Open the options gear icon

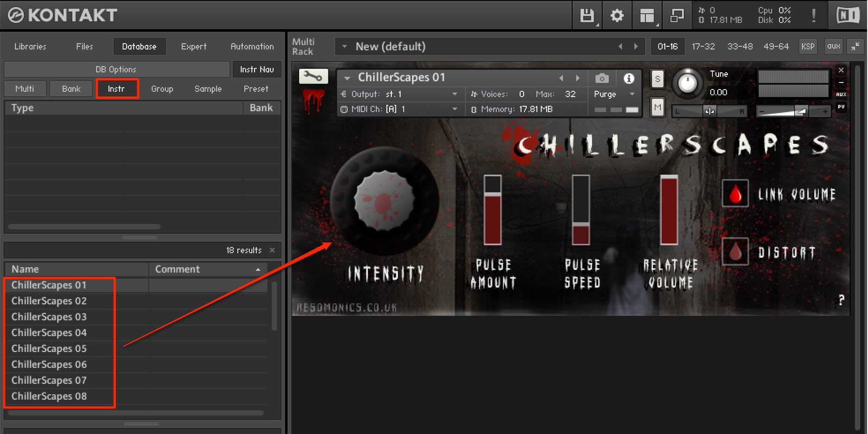click(617, 16)
